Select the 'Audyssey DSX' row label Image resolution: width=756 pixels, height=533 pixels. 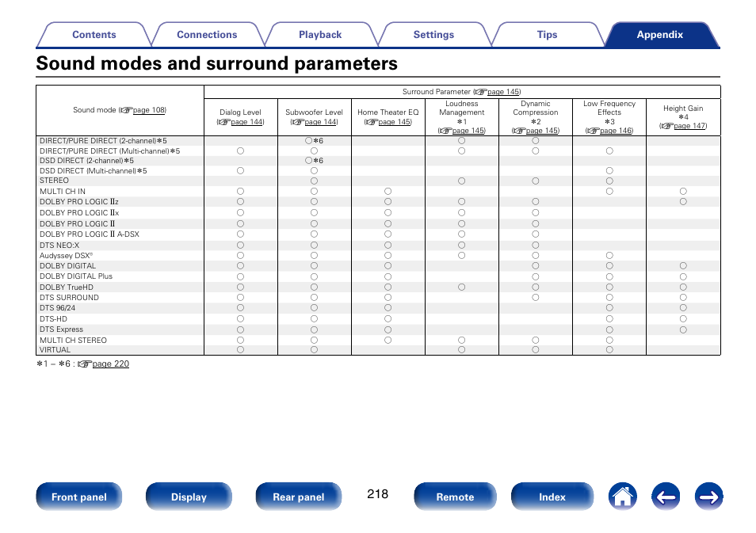[66, 256]
